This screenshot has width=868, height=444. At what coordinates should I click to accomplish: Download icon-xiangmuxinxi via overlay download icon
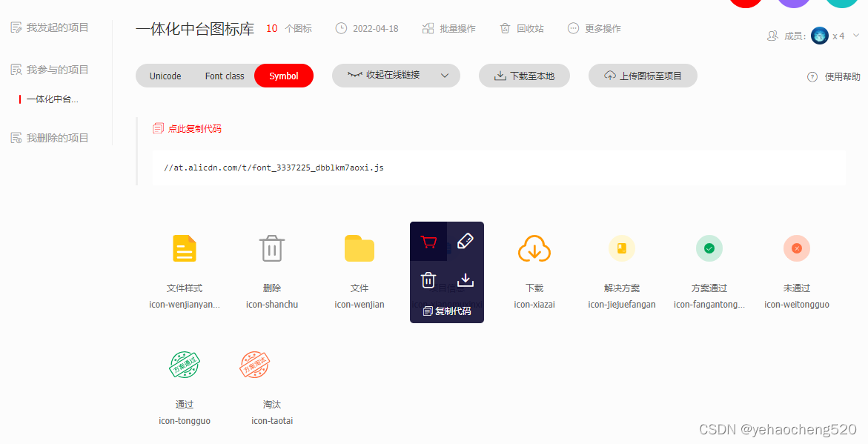[x=466, y=279]
